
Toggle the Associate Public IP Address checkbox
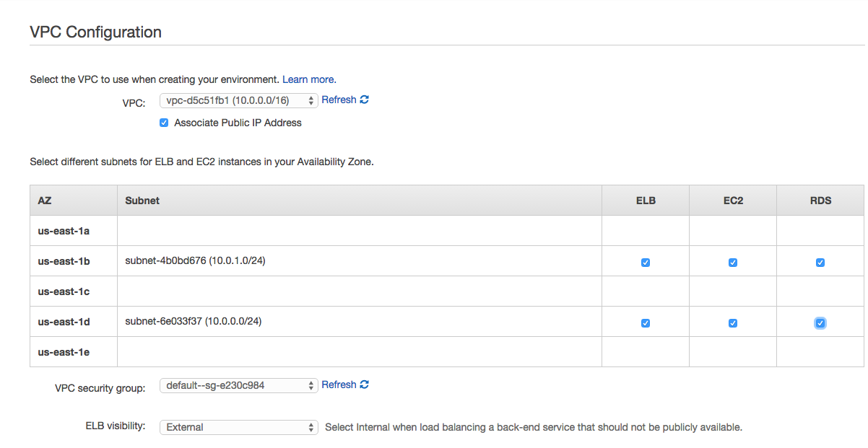[164, 123]
